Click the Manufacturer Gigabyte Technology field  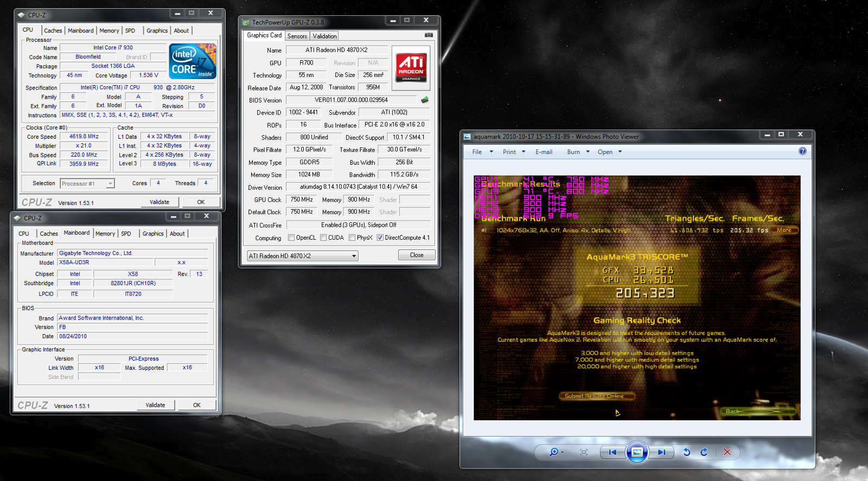[132, 253]
